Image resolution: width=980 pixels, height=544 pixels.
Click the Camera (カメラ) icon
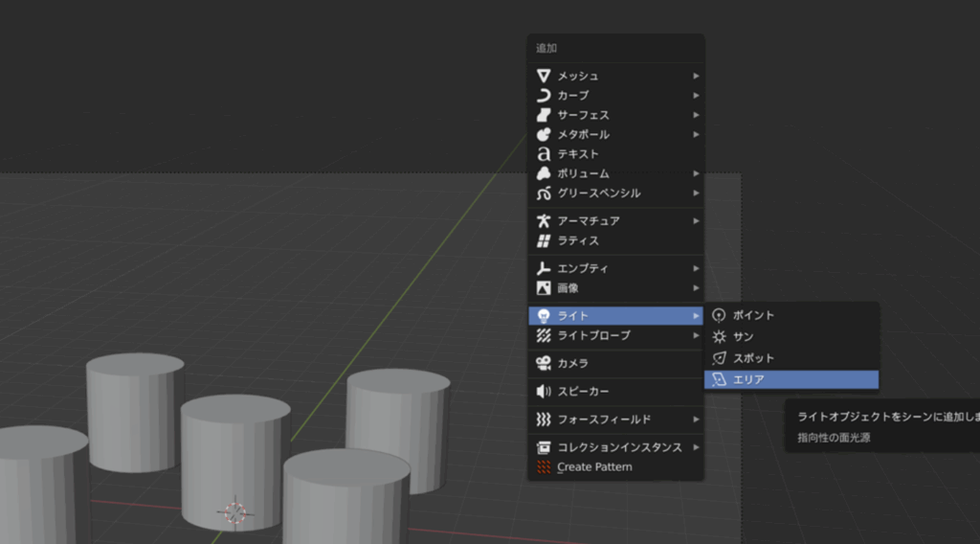[544, 363]
